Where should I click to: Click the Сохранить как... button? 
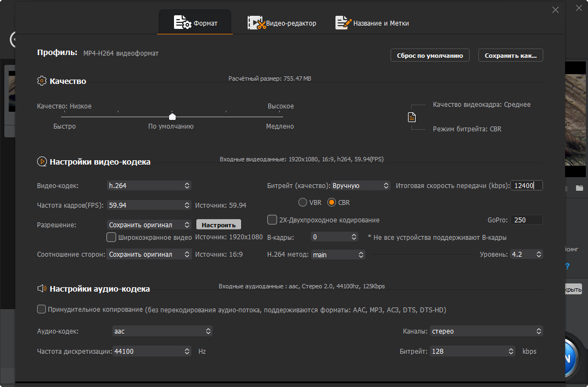[511, 55]
